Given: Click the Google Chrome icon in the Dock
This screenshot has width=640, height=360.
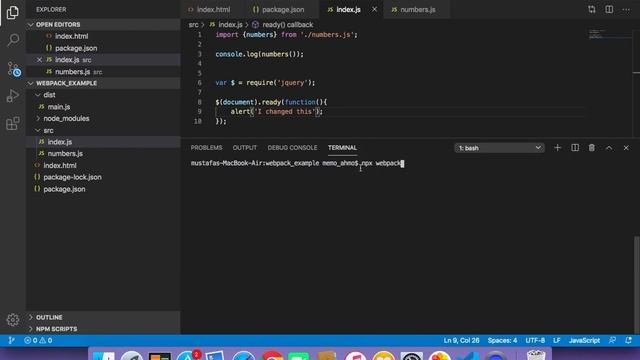Looking at the screenshot, I should [272, 356].
